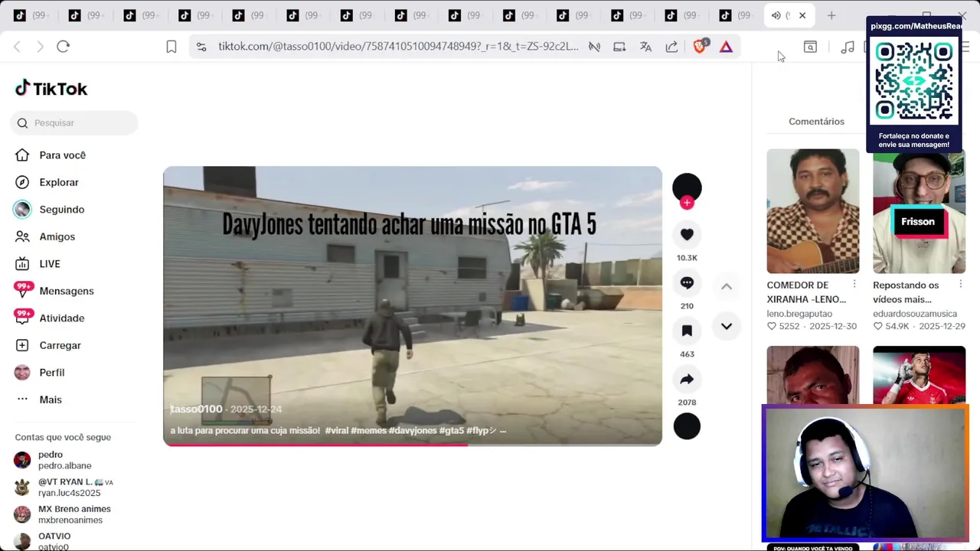Click eduardosouzamusica author name
The height and width of the screenshot is (551, 980).
(915, 314)
